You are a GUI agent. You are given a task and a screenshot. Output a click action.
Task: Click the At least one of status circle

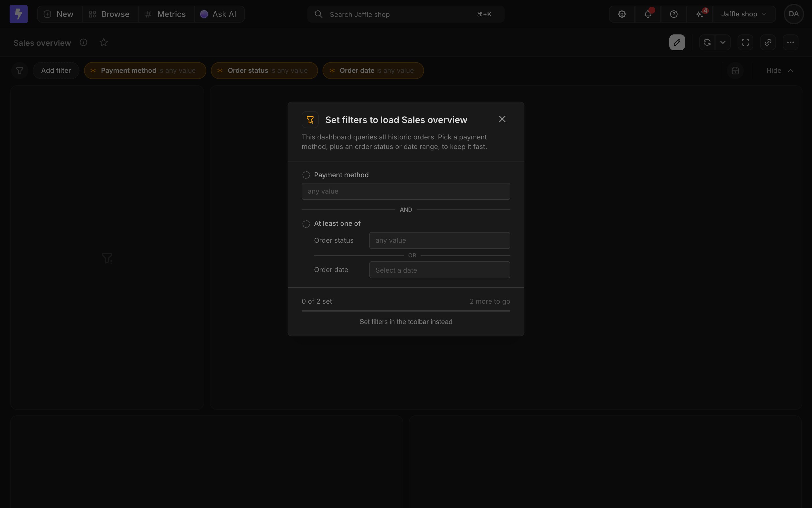point(306,224)
